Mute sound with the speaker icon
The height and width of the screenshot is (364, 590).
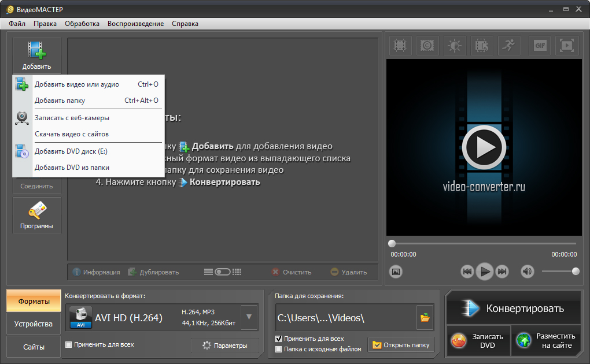coord(528,272)
